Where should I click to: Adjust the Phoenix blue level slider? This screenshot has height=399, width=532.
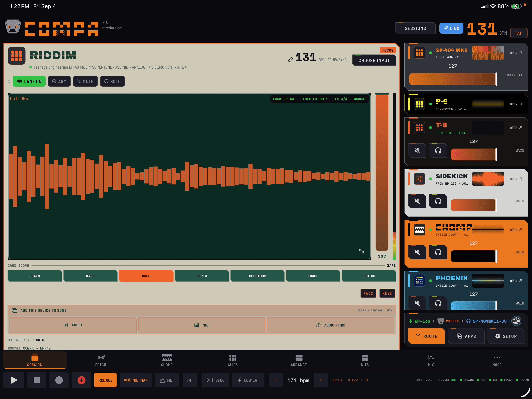[x=474, y=305]
